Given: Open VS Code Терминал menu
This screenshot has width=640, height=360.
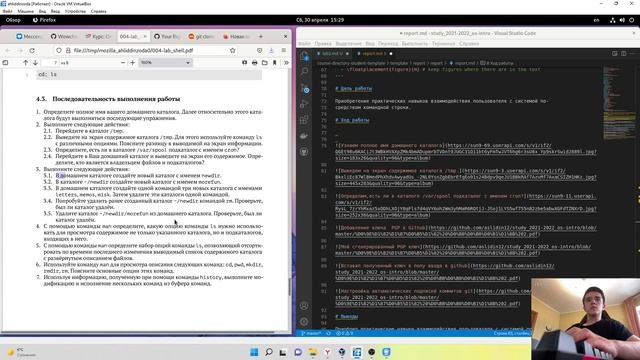Looking at the screenshot, I should click(x=443, y=43).
